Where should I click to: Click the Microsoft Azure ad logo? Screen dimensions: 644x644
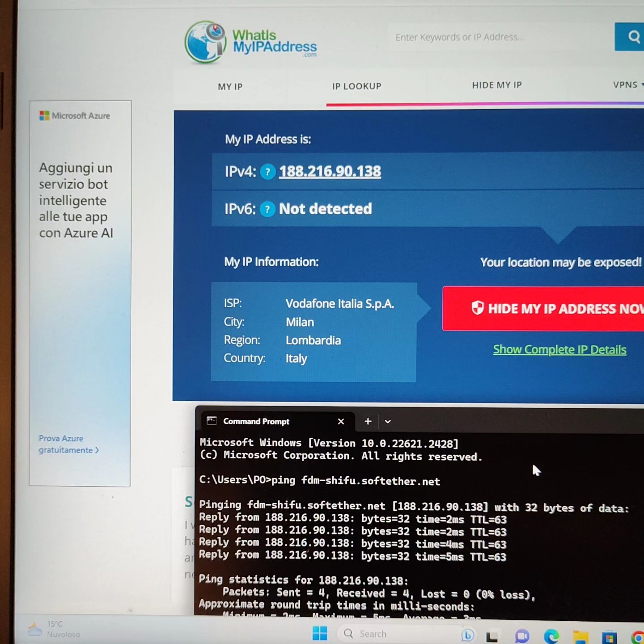click(75, 116)
